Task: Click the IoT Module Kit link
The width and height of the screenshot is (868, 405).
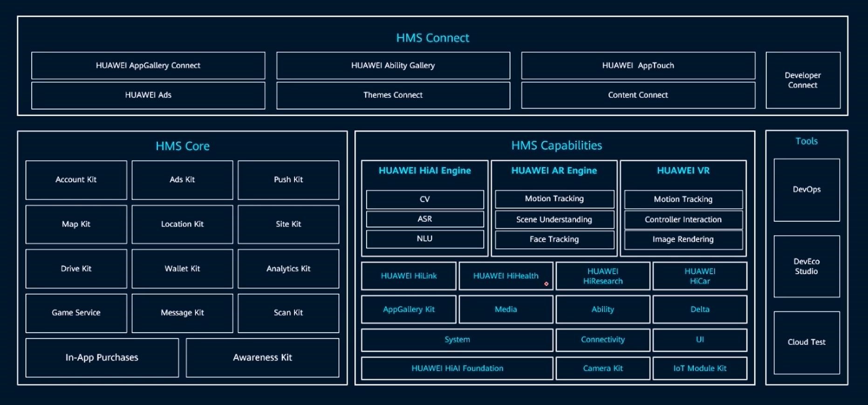Action: 699,368
